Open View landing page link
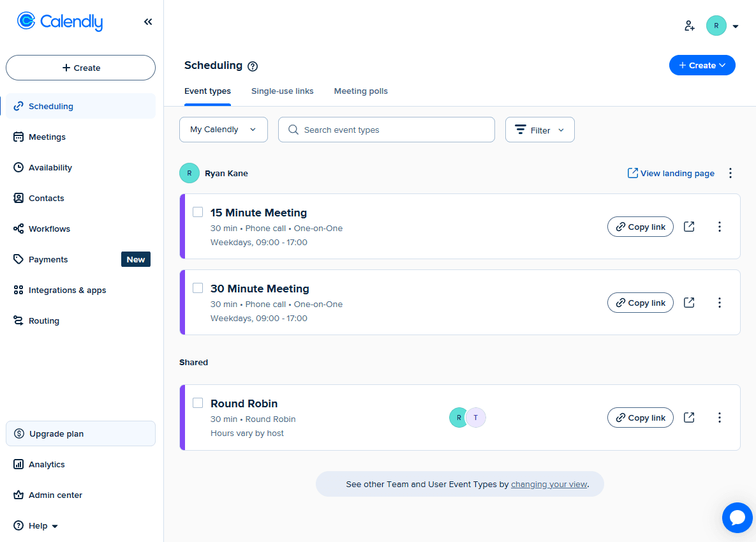 pyautogui.click(x=671, y=173)
